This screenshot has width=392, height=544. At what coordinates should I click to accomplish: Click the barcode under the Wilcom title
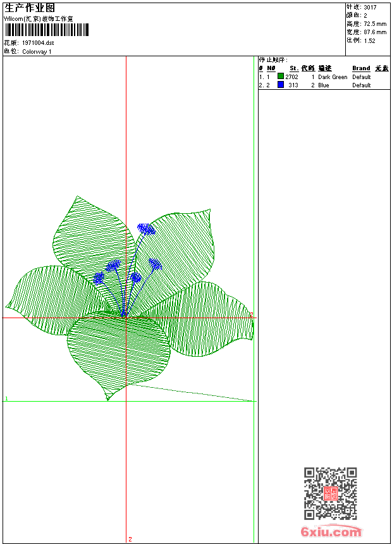[x=46, y=30]
